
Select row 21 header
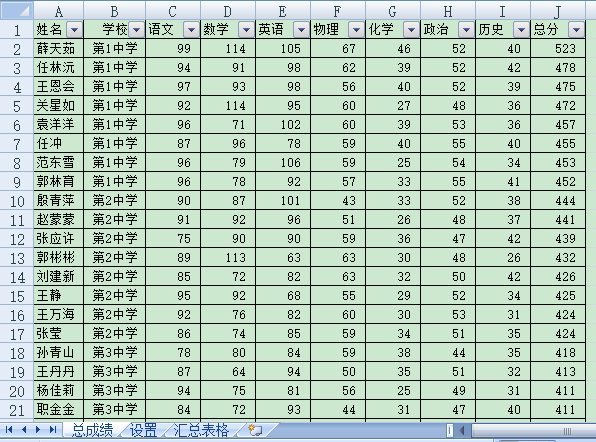(x=17, y=410)
